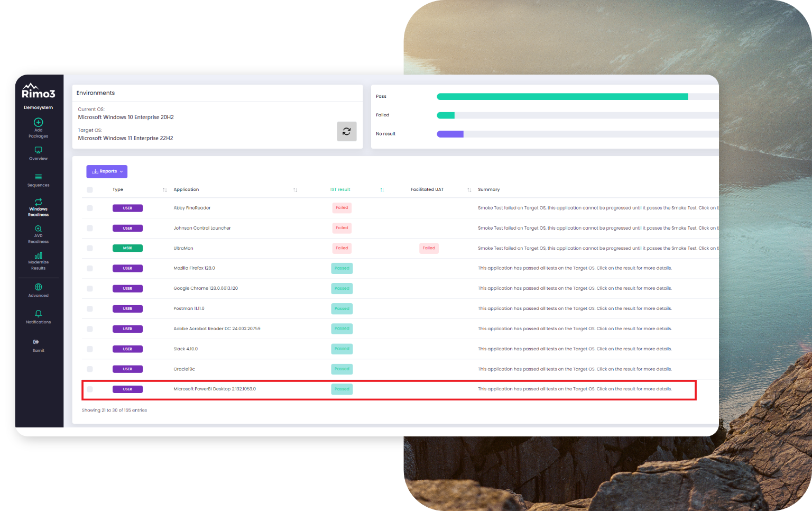Select application name Abby FineReader
The image size is (812, 511).
(x=192, y=208)
